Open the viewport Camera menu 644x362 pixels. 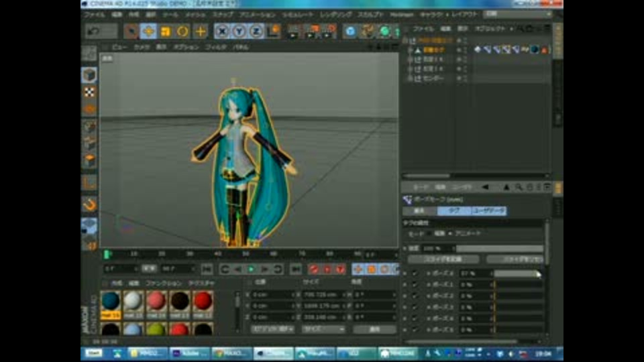click(142, 47)
